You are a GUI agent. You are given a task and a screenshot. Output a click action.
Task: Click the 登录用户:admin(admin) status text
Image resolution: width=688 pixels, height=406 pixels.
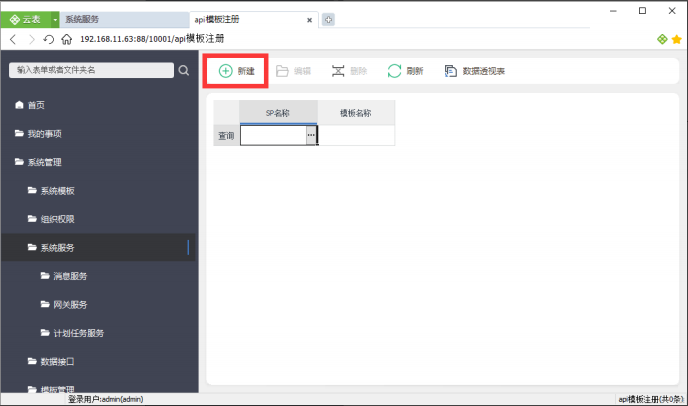(x=105, y=399)
